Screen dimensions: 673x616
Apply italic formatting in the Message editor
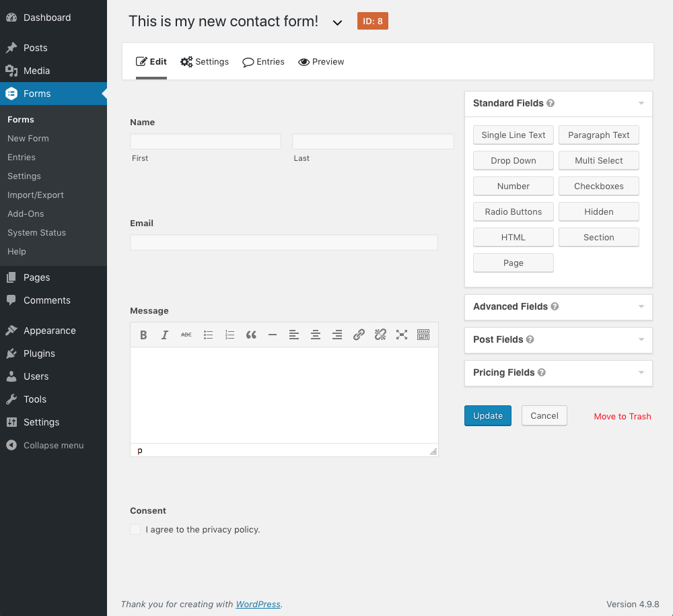tap(165, 335)
